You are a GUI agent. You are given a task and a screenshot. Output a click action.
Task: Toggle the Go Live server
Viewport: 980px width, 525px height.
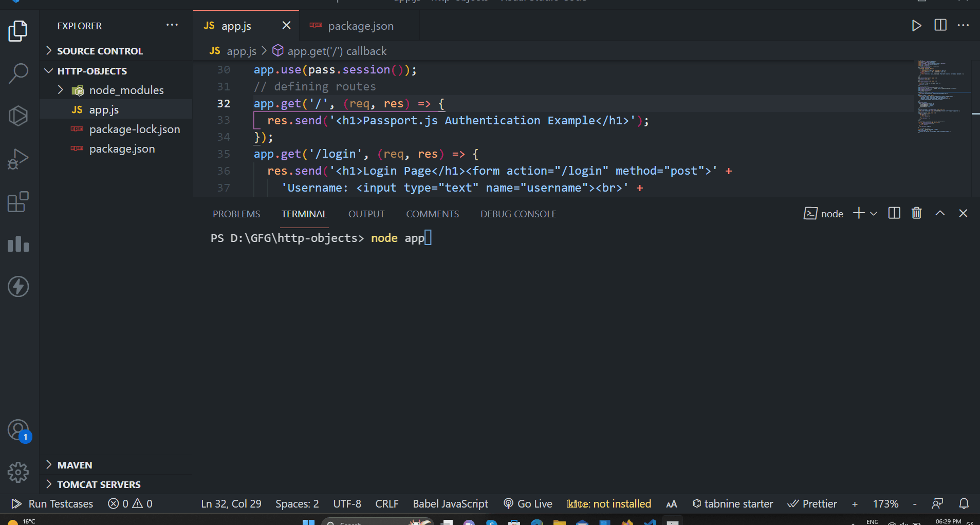528,503
